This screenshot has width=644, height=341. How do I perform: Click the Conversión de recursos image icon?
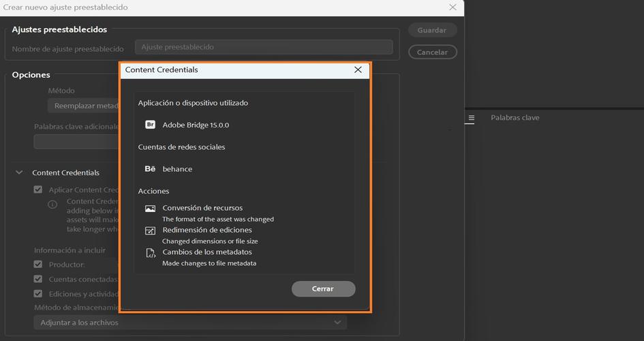click(150, 209)
